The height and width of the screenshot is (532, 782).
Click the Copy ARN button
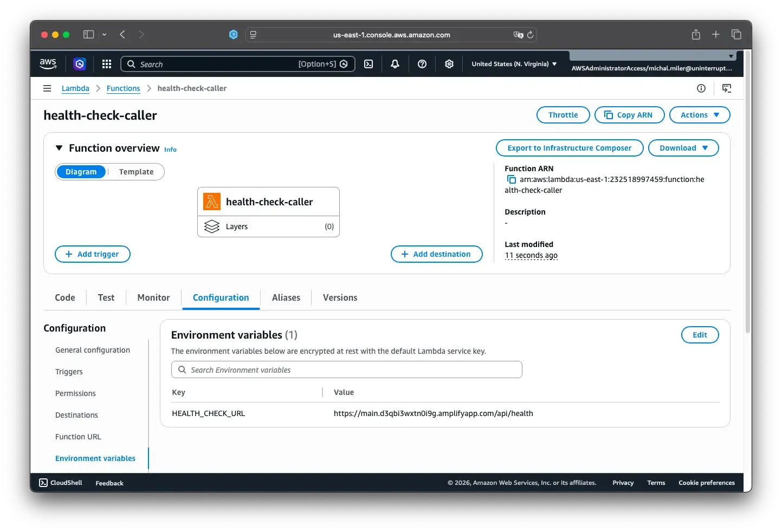click(x=629, y=115)
